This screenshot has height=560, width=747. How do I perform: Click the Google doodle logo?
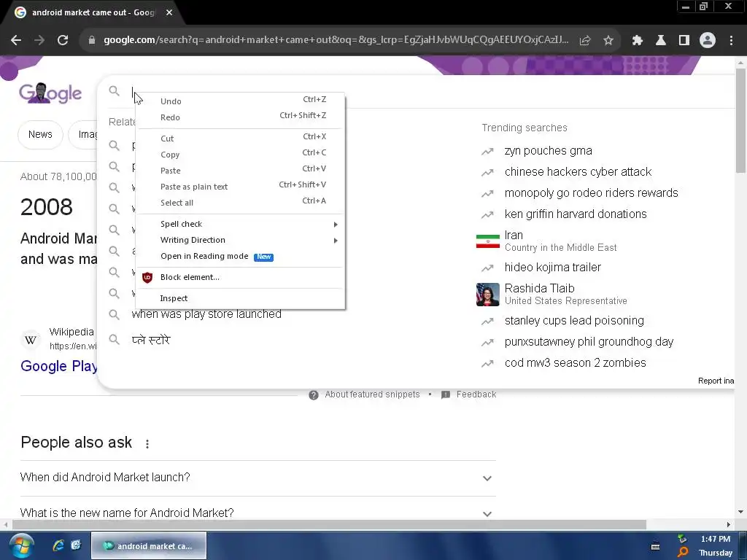pyautogui.click(x=50, y=93)
